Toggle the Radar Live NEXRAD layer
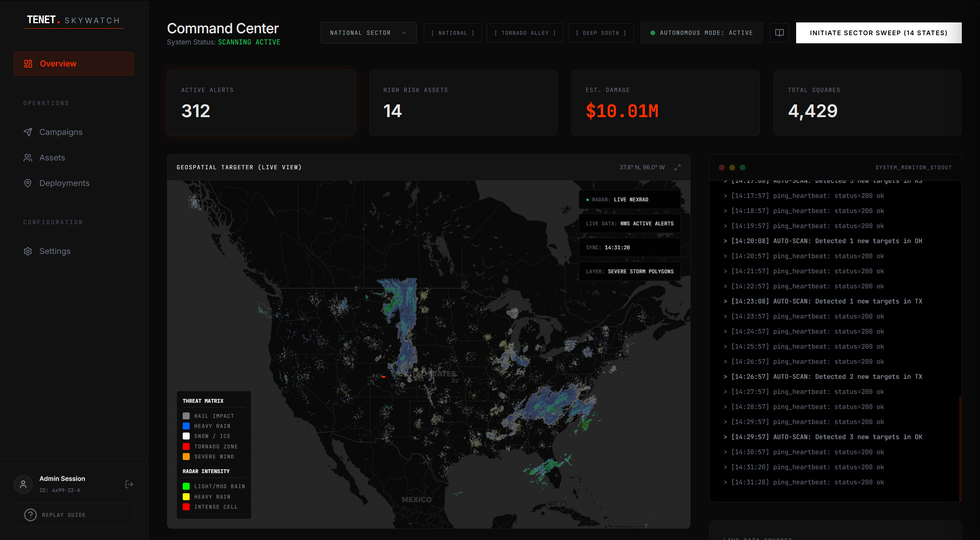Image resolution: width=980 pixels, height=540 pixels. (629, 199)
